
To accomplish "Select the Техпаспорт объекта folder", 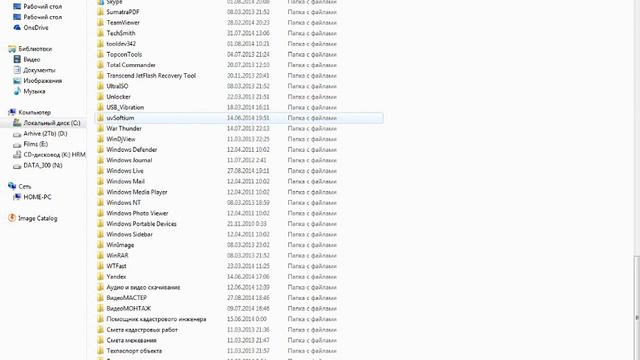I will (134, 351).
